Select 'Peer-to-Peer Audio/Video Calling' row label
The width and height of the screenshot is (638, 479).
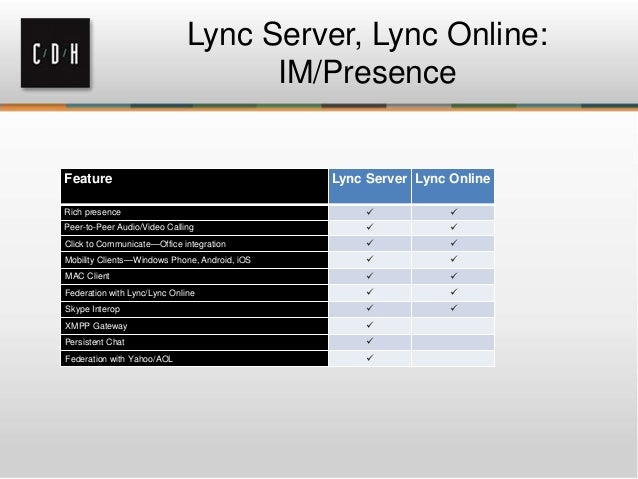(129, 227)
